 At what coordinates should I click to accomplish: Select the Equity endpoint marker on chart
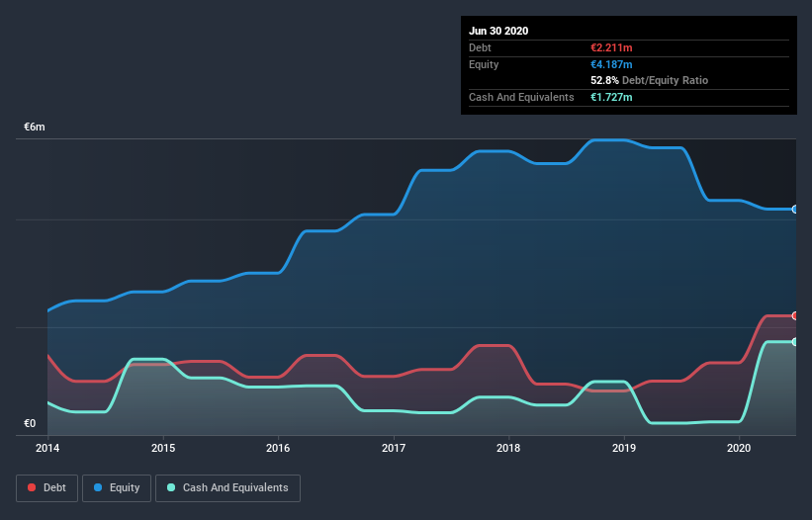pyautogui.click(x=795, y=209)
